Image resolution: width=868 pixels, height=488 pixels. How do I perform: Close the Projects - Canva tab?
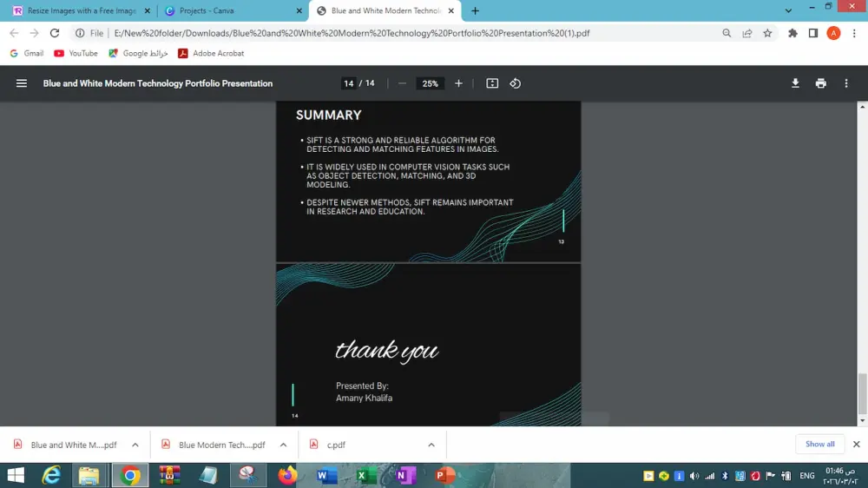(299, 10)
